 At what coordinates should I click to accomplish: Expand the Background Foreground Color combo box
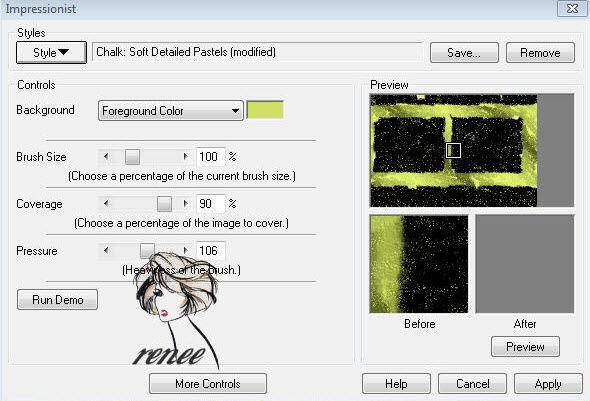tap(170, 111)
